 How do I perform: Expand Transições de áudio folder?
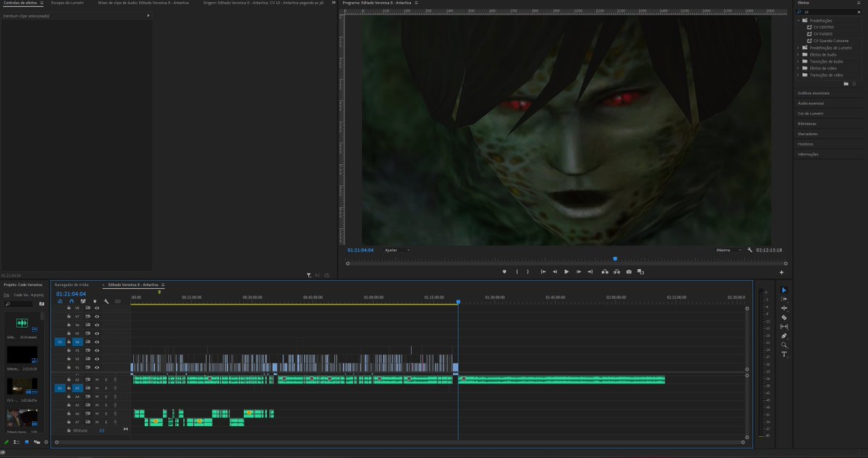point(799,62)
